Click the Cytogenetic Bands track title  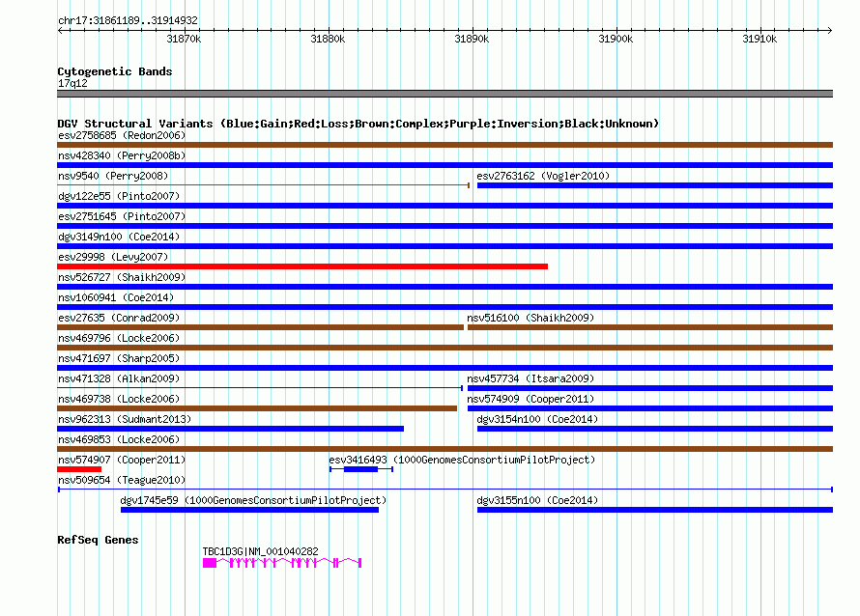(x=115, y=71)
